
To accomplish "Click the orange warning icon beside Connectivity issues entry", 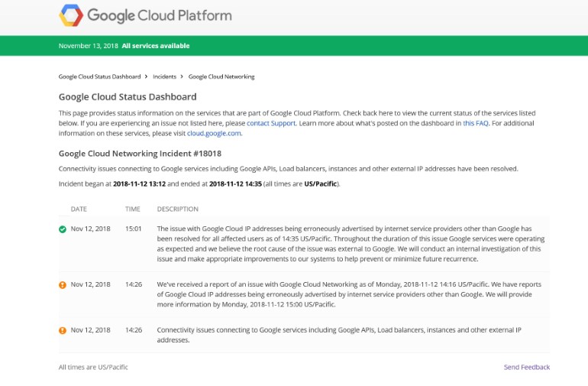I will [63, 330].
